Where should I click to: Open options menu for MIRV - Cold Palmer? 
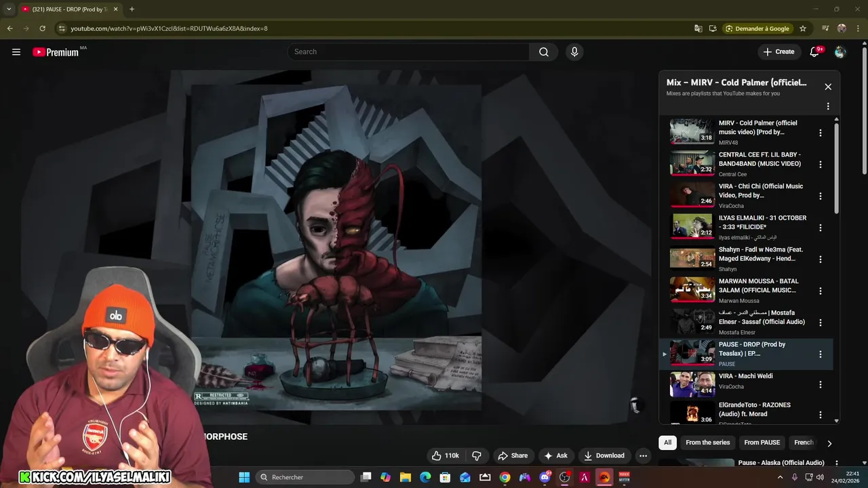821,133
